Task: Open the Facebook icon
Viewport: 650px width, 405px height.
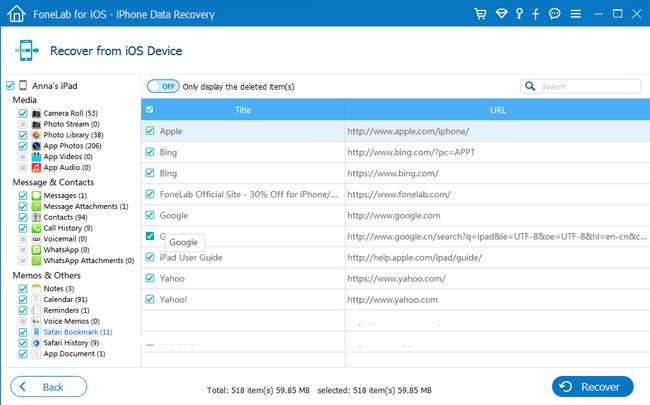Action: [x=536, y=14]
